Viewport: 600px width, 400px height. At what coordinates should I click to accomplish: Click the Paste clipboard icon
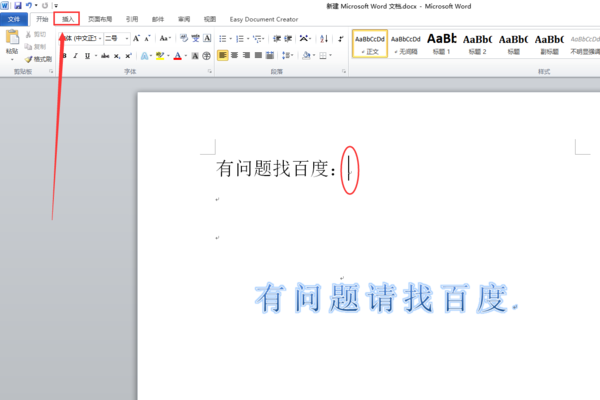[x=12, y=38]
